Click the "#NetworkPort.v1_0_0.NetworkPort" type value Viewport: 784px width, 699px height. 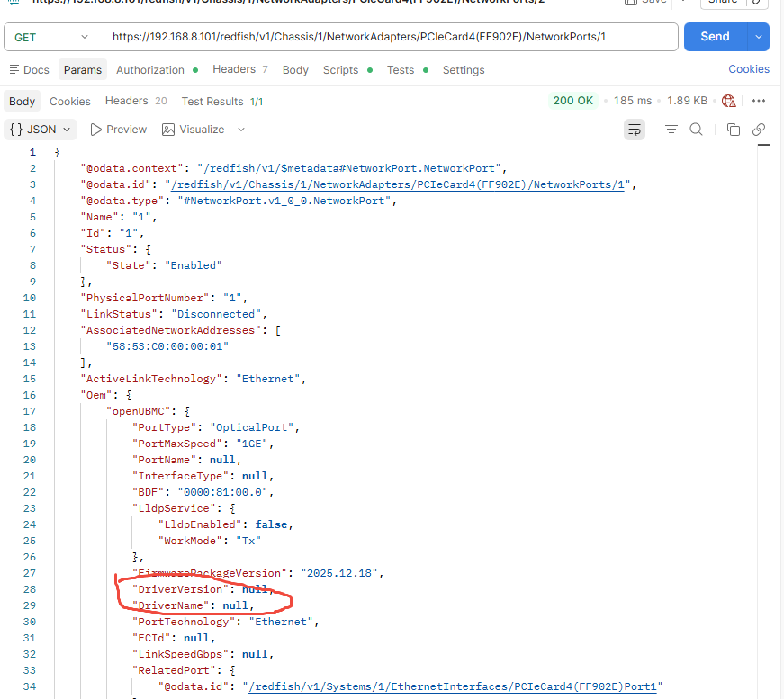(284, 201)
